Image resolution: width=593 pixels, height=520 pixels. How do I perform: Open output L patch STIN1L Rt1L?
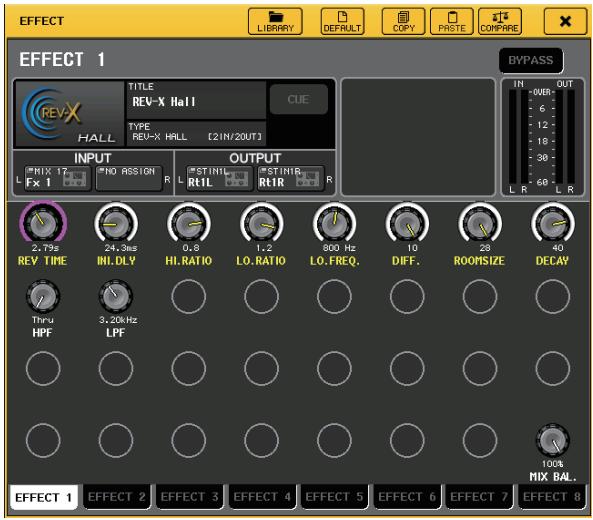point(219,178)
